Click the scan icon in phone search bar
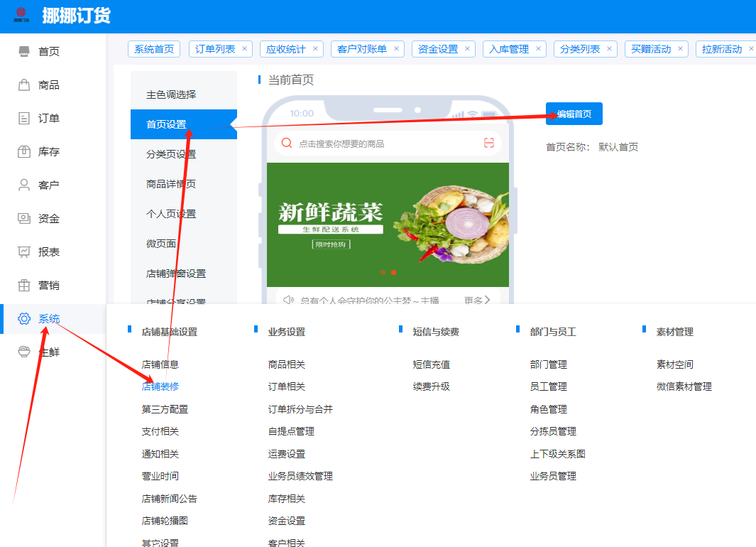The height and width of the screenshot is (547, 756). (x=489, y=143)
